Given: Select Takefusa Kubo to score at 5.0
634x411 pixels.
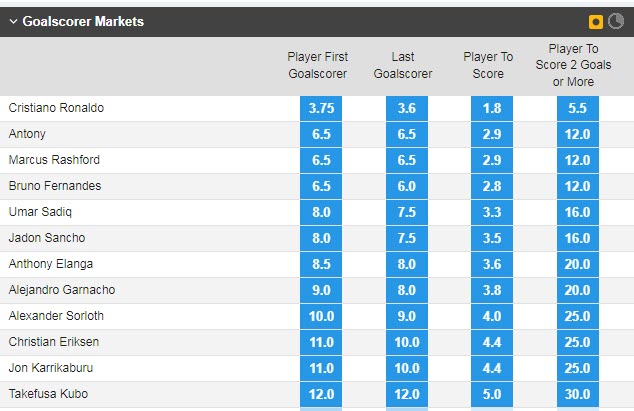Looking at the screenshot, I should [493, 394].
